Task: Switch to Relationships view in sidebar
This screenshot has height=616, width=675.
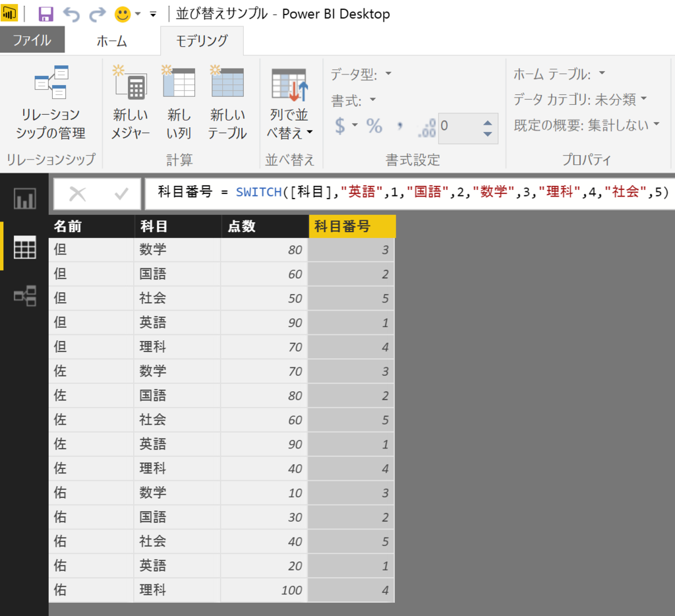Action: click(x=24, y=296)
